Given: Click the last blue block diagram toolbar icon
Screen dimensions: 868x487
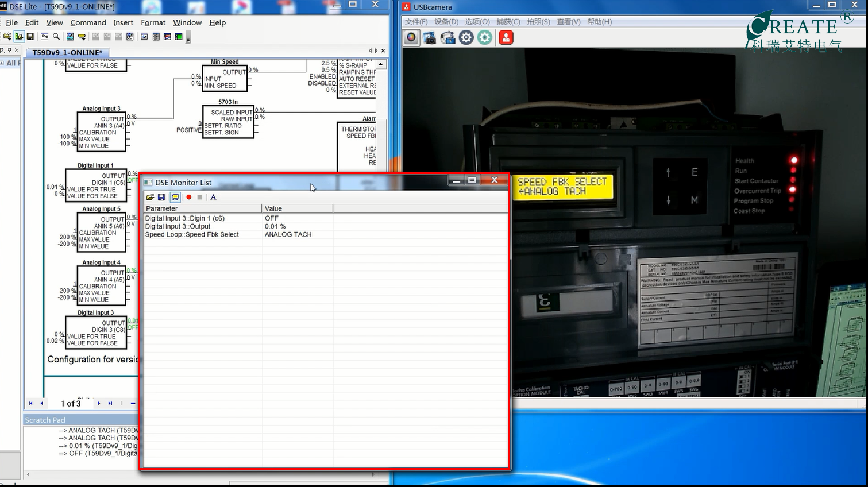Looking at the screenshot, I should click(130, 36).
